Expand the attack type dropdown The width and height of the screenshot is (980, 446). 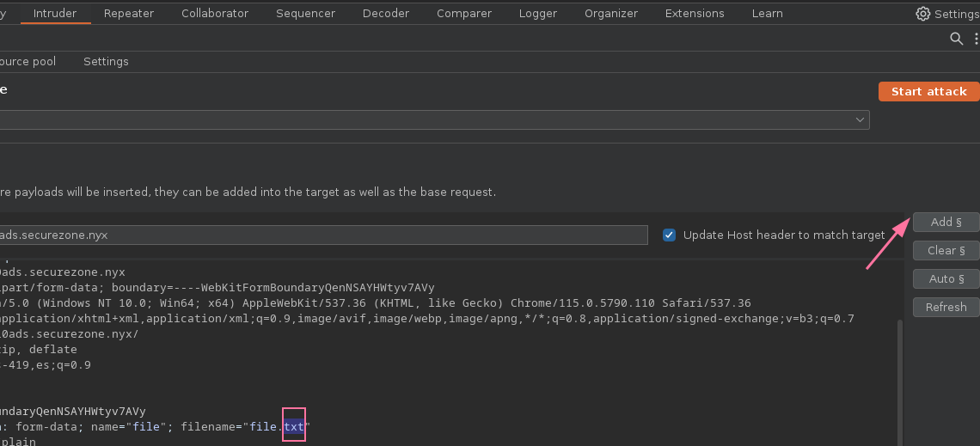coord(860,120)
